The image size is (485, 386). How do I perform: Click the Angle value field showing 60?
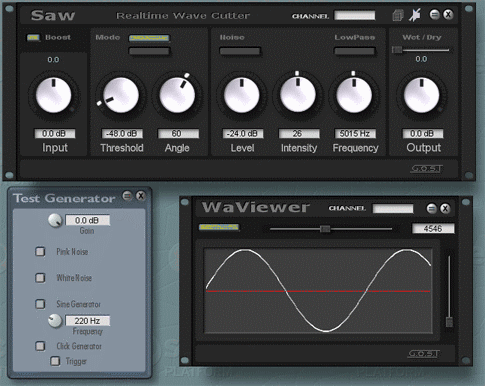[178, 134]
